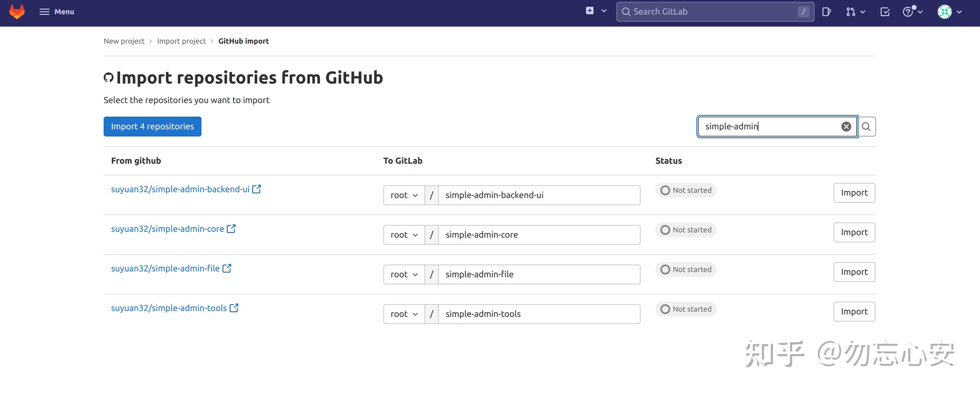Click the magnifier icon beside the repository filter
Screen dimensions: 980x393
tap(867, 126)
